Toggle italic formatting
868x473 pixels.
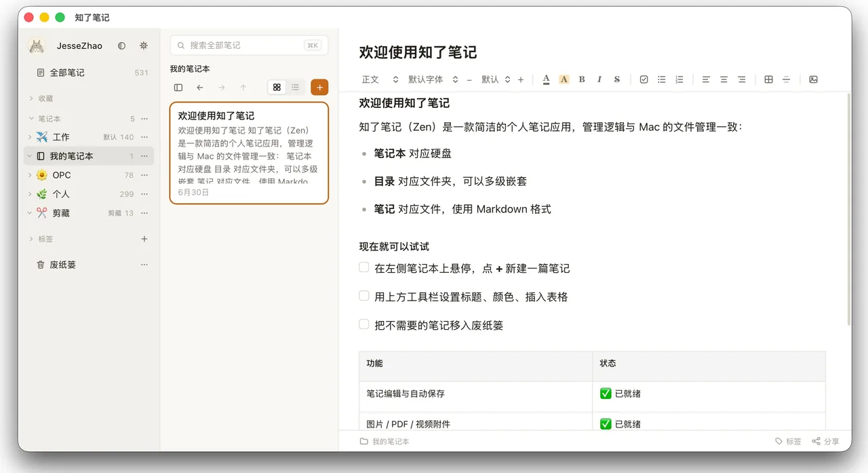(599, 79)
